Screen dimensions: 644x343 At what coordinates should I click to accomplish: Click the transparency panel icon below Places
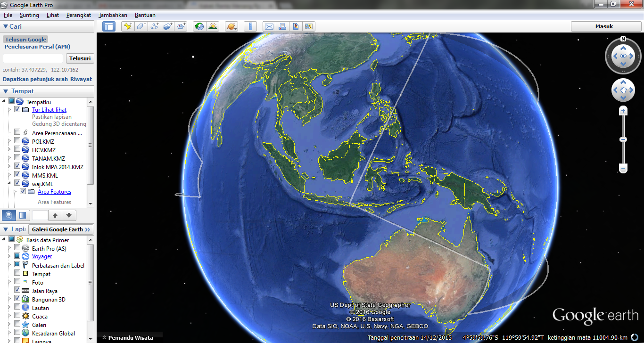pyautogui.click(x=23, y=215)
